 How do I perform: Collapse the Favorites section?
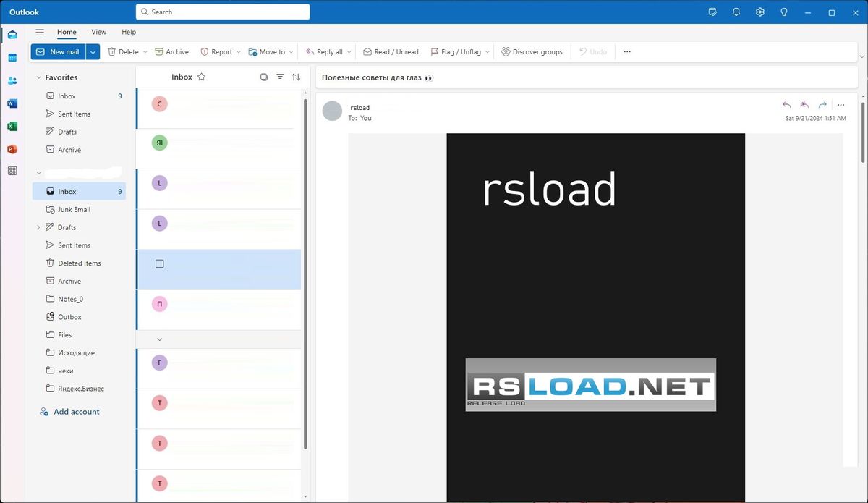(39, 77)
